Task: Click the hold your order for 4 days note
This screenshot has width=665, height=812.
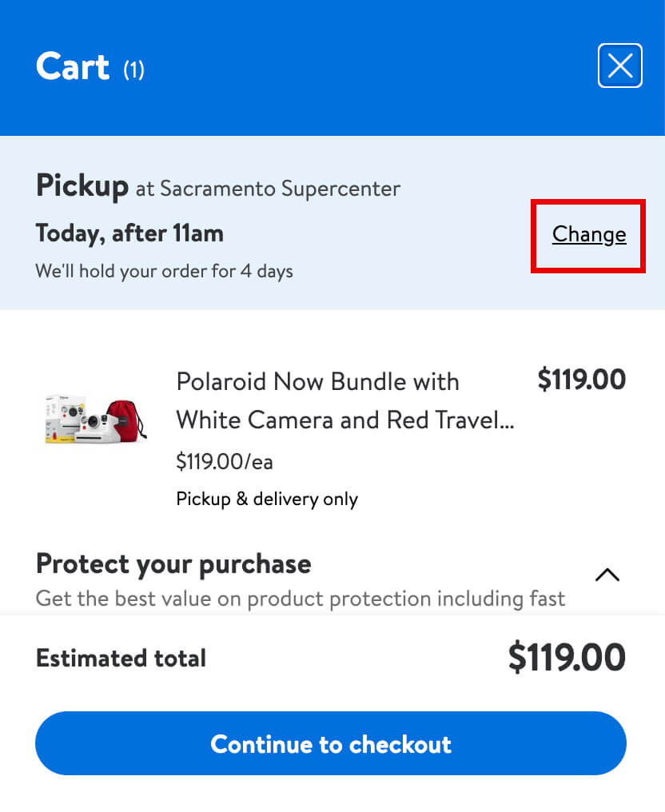Action: (164, 271)
